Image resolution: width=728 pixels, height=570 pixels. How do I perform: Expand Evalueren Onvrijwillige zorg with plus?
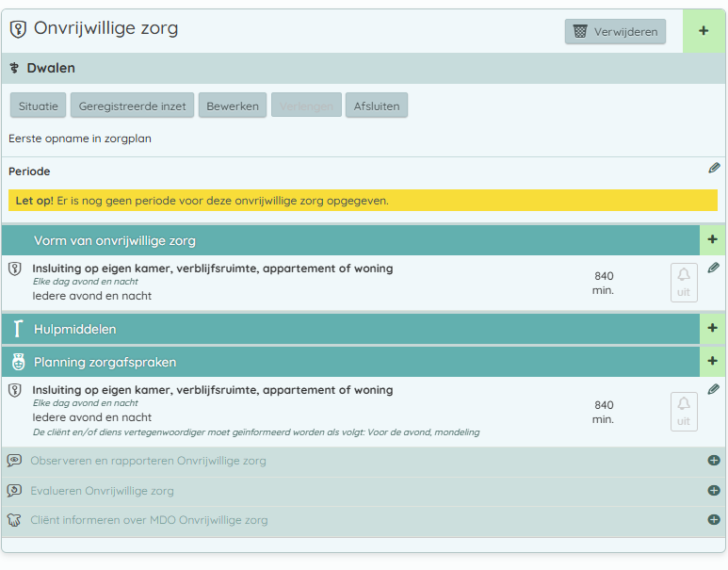[713, 491]
